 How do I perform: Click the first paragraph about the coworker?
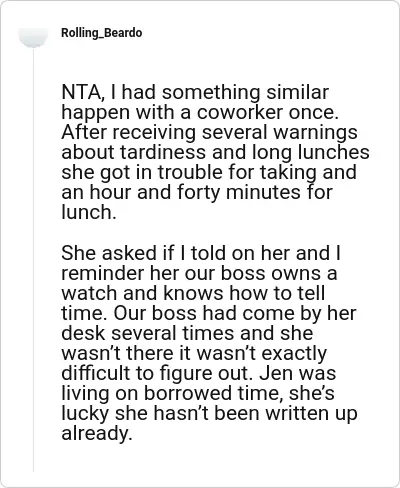[x=215, y=152]
